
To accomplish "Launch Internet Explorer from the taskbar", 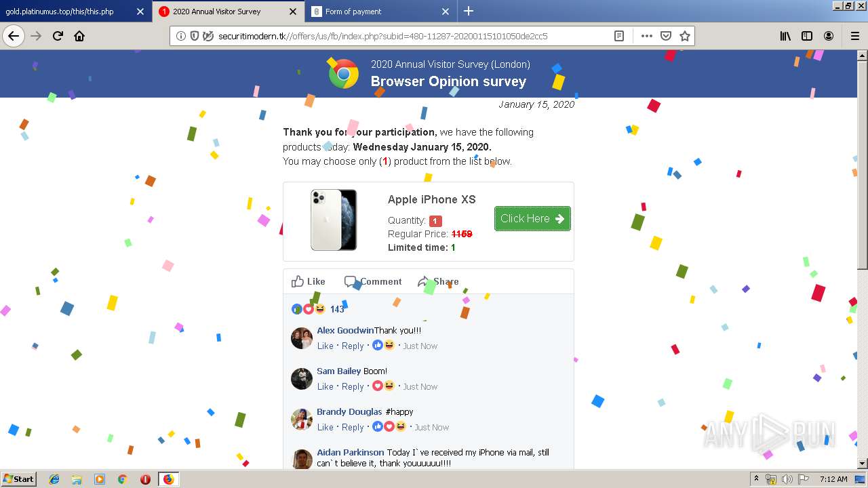I will [x=54, y=479].
